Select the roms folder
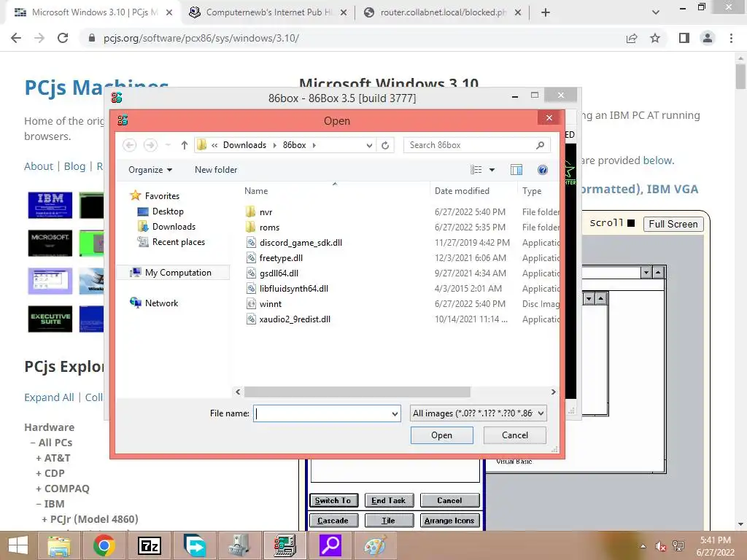The height and width of the screenshot is (560, 747). coord(269,227)
